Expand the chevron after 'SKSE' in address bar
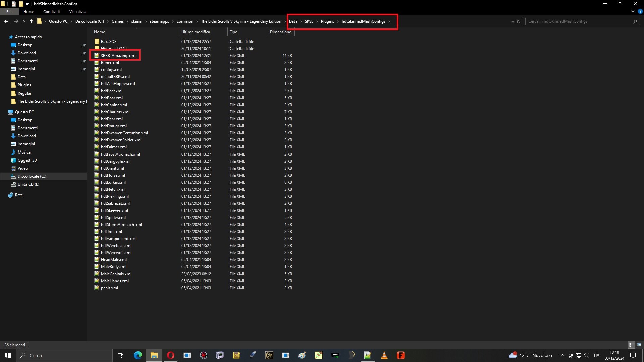Viewport: 644px width, 362px height. pos(317,21)
